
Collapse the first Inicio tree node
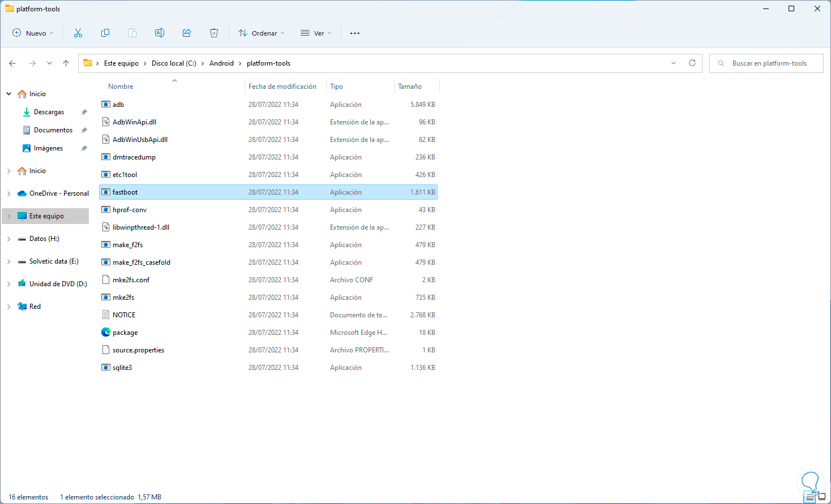(9, 94)
